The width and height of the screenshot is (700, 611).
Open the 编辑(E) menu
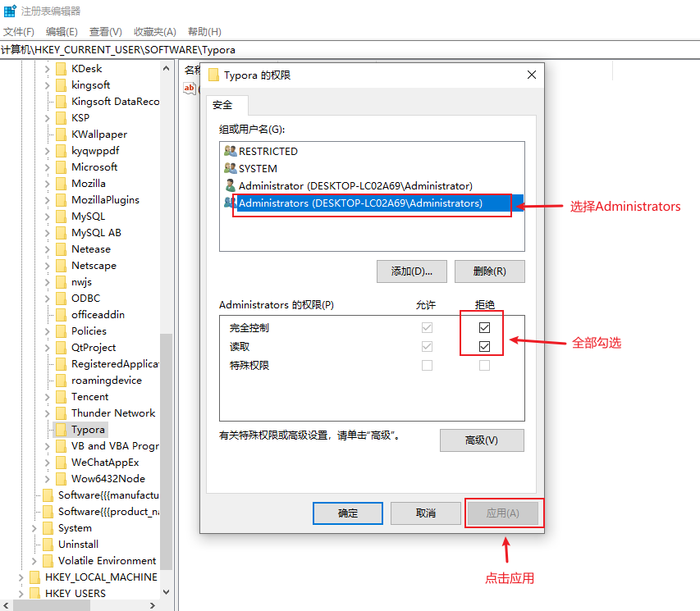coord(62,32)
